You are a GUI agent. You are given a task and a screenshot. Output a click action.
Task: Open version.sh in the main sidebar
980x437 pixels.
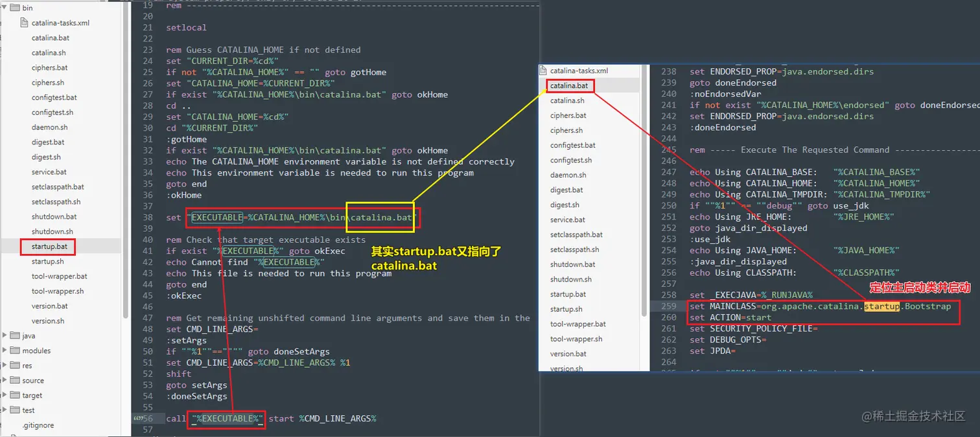pyautogui.click(x=48, y=321)
